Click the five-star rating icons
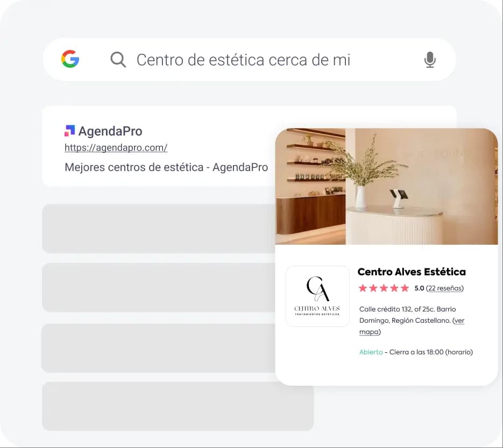This screenshot has height=448, width=503. coord(384,288)
